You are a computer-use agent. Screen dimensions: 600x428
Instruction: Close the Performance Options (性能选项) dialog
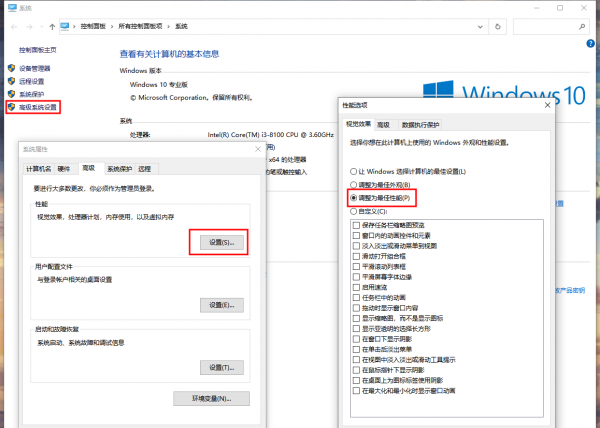[546, 103]
